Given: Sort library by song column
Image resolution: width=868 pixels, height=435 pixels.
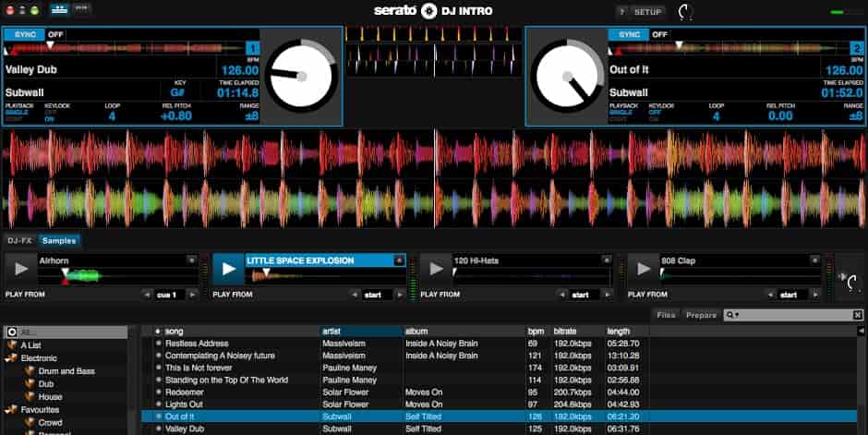Looking at the screenshot, I should [241, 331].
